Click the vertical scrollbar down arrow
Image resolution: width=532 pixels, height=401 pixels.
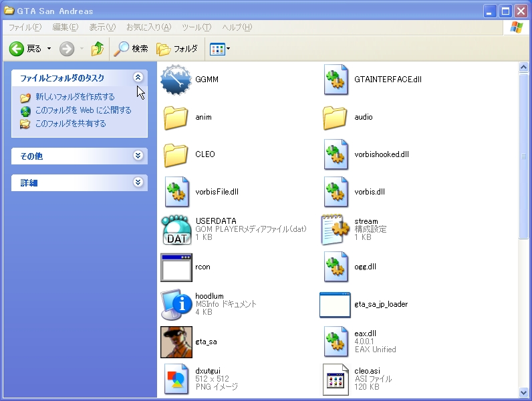523,393
